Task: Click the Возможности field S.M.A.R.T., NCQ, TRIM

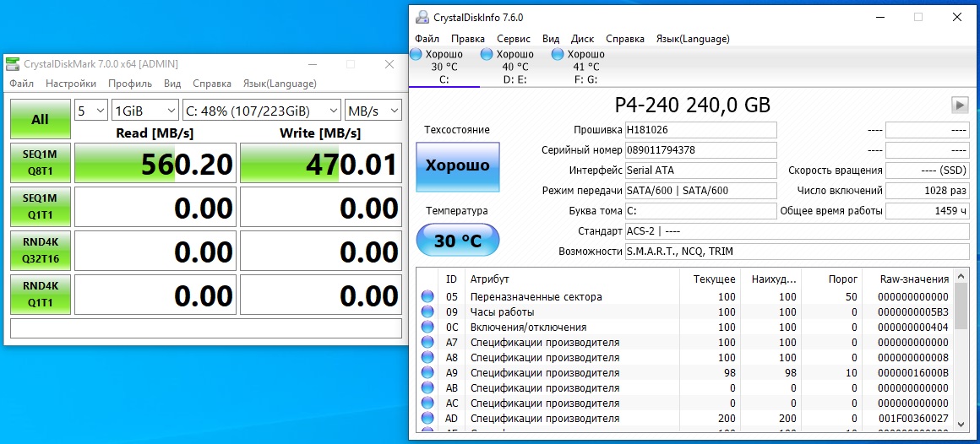Action: point(798,252)
